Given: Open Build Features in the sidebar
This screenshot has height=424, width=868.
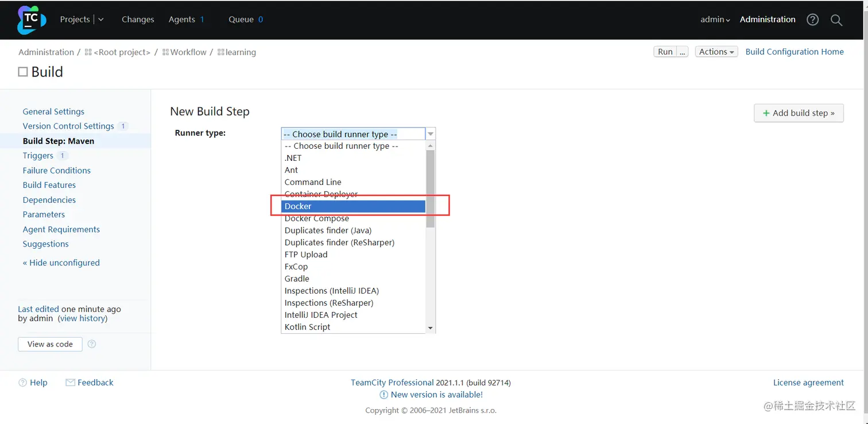Looking at the screenshot, I should 49,185.
